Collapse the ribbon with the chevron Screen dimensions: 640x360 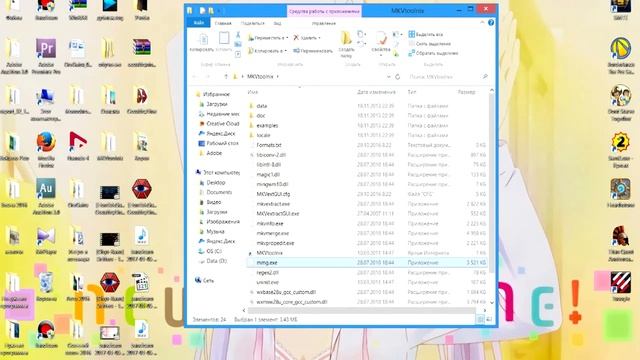(482, 23)
